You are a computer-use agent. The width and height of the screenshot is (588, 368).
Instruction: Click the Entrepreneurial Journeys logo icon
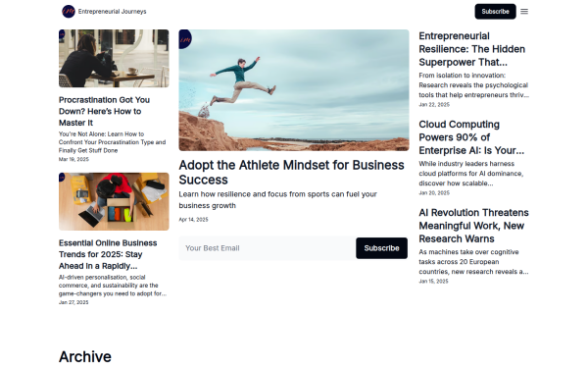coord(69,11)
